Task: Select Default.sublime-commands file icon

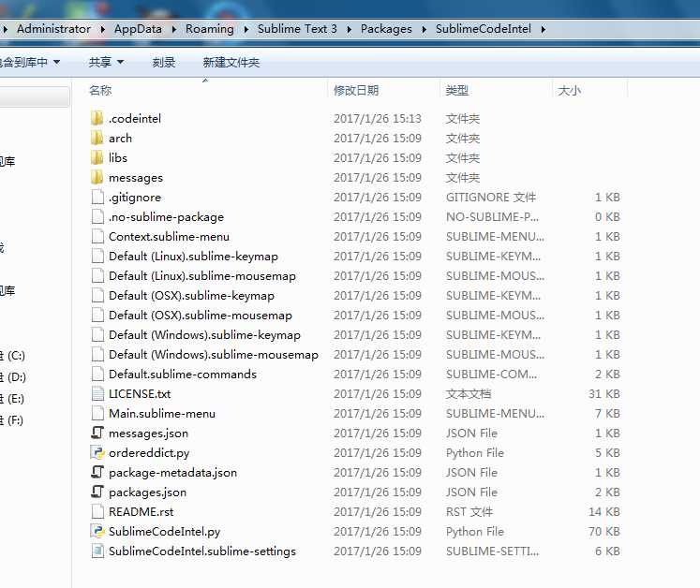Action: click(97, 374)
